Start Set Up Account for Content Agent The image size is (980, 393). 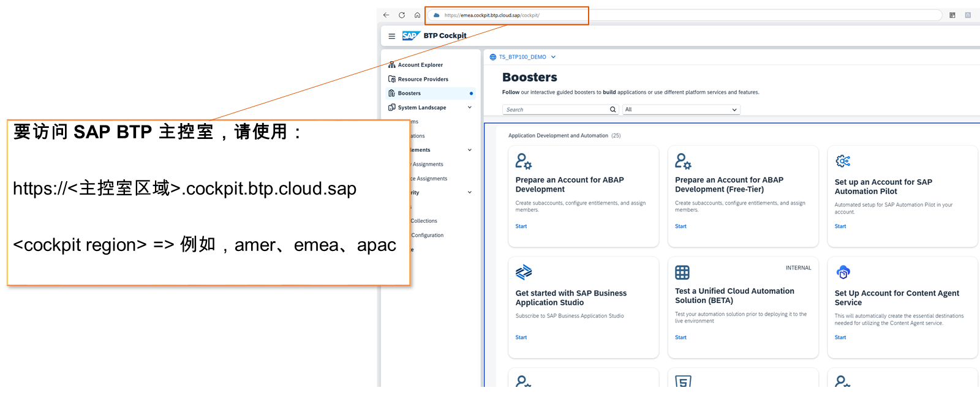pyautogui.click(x=840, y=338)
